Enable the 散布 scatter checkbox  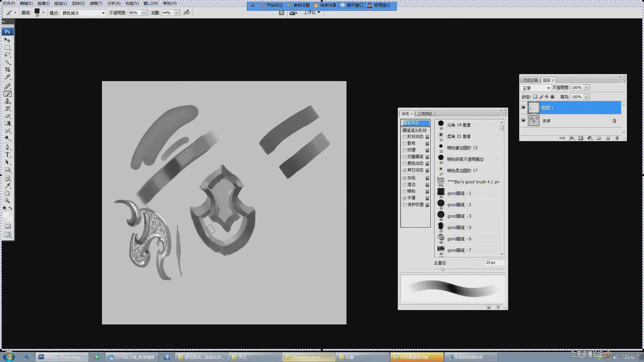[405, 143]
